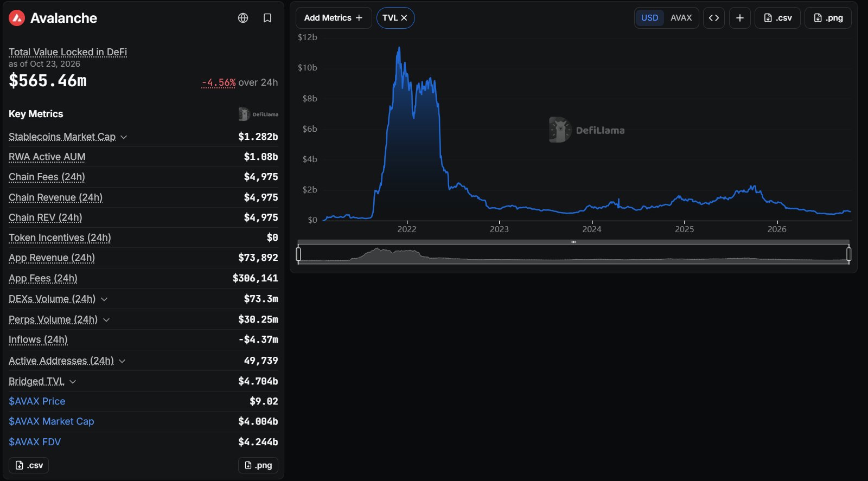This screenshot has height=481, width=868.
Task: Export the chart as .png
Action: [x=828, y=18]
